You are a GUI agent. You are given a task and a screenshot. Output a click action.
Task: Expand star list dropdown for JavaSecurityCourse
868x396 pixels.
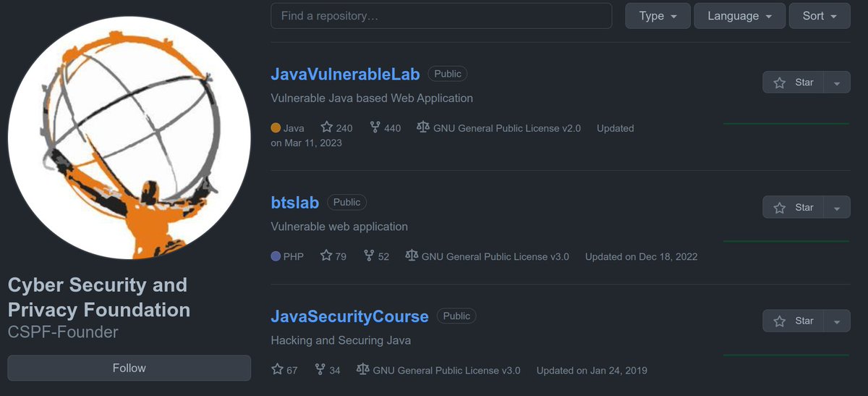pos(838,321)
